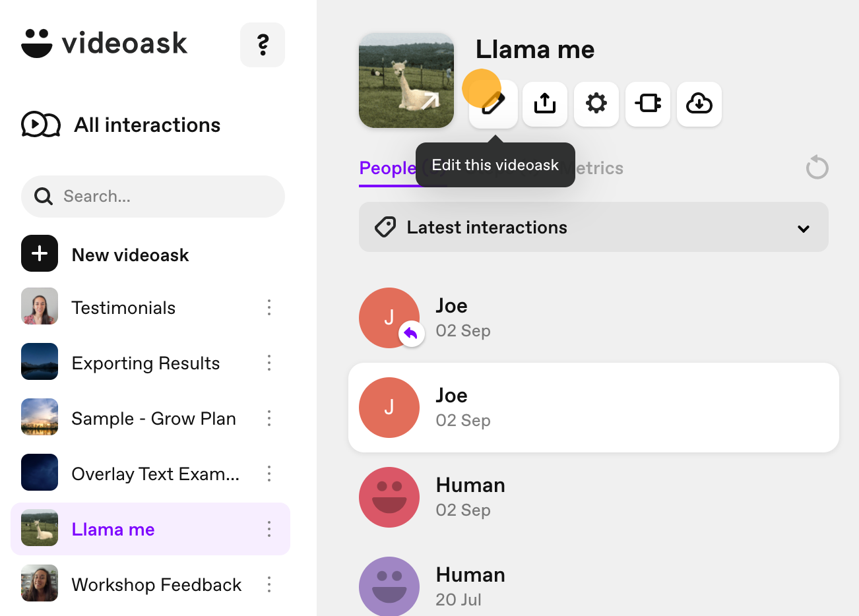
Task: Click the All interactions play bubbles icon
Action: click(41, 124)
